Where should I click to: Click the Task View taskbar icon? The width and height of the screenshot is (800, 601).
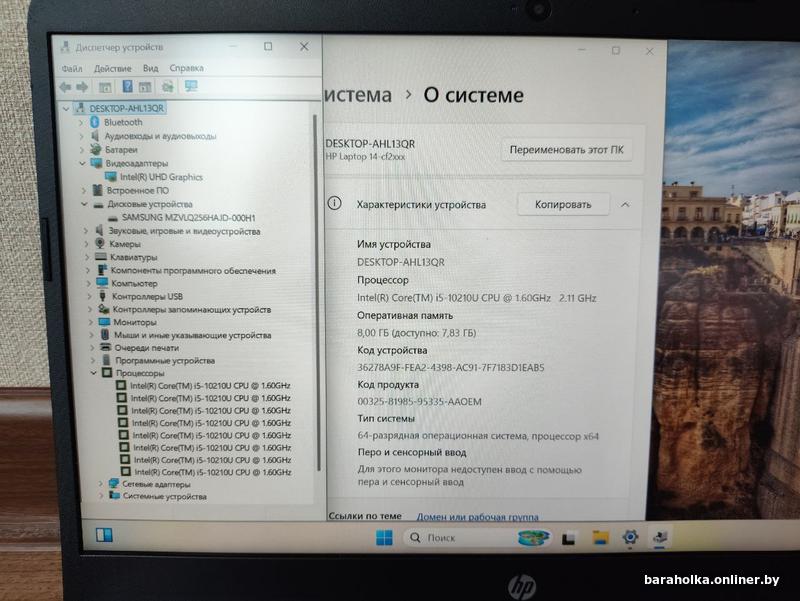(x=568, y=538)
